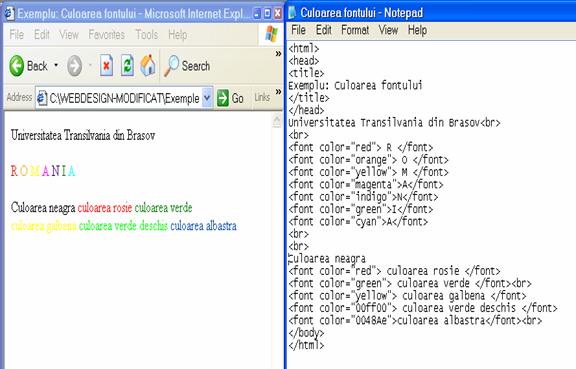
Task: Refresh the page with the green arrows icon
Action: click(x=127, y=65)
